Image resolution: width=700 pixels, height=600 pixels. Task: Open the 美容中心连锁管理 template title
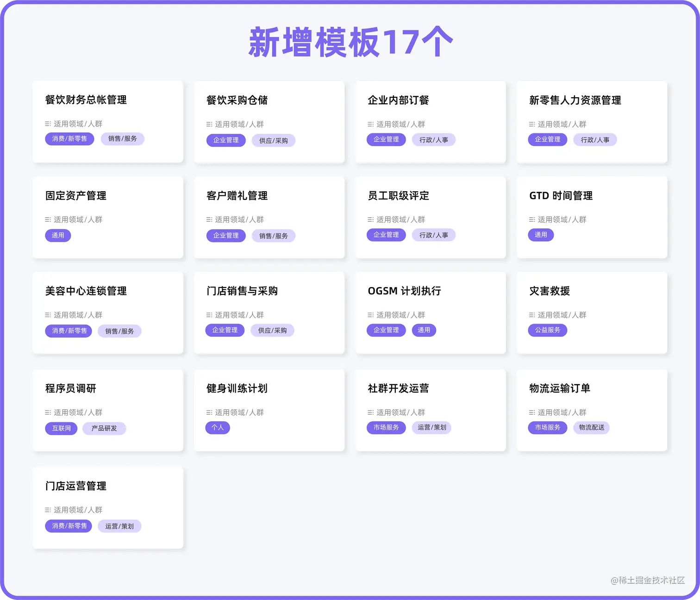86,291
